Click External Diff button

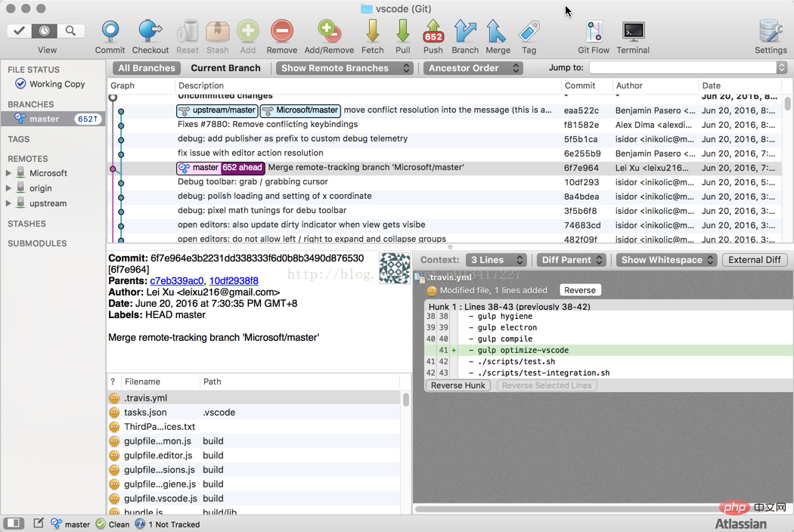tap(754, 260)
